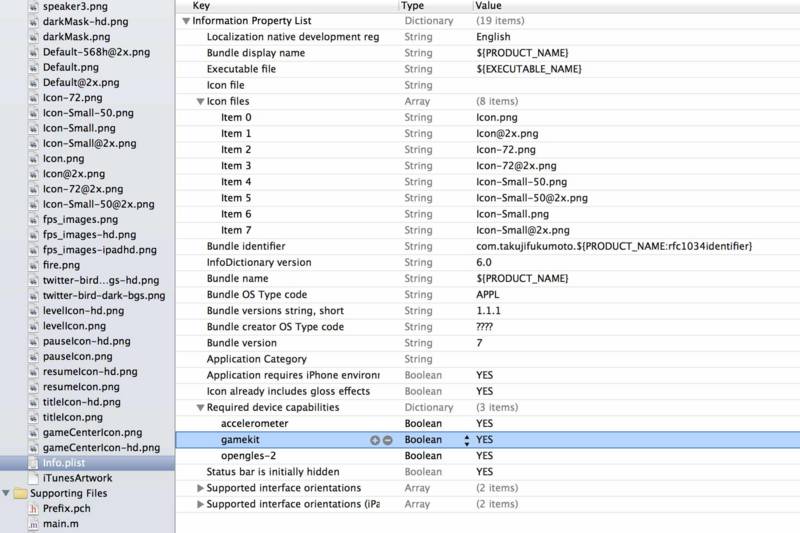Image resolution: width=800 pixels, height=533 pixels.
Task: Click the 1.1.1 short version value
Action: point(488,311)
